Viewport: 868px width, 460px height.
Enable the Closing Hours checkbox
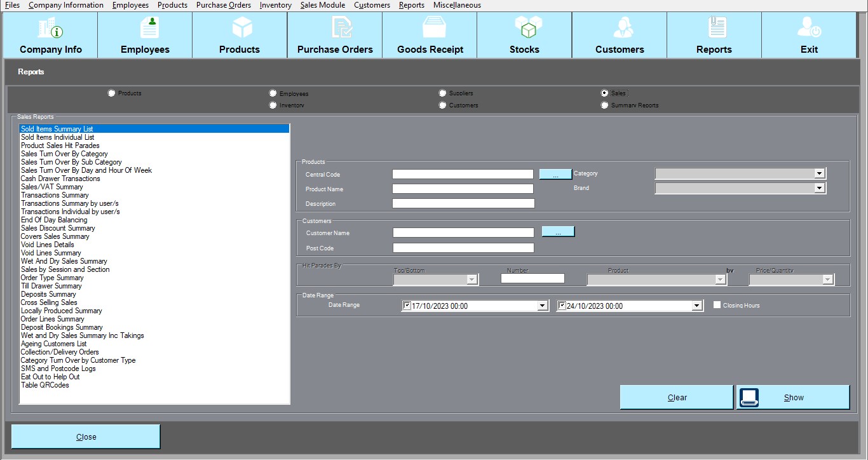(717, 305)
